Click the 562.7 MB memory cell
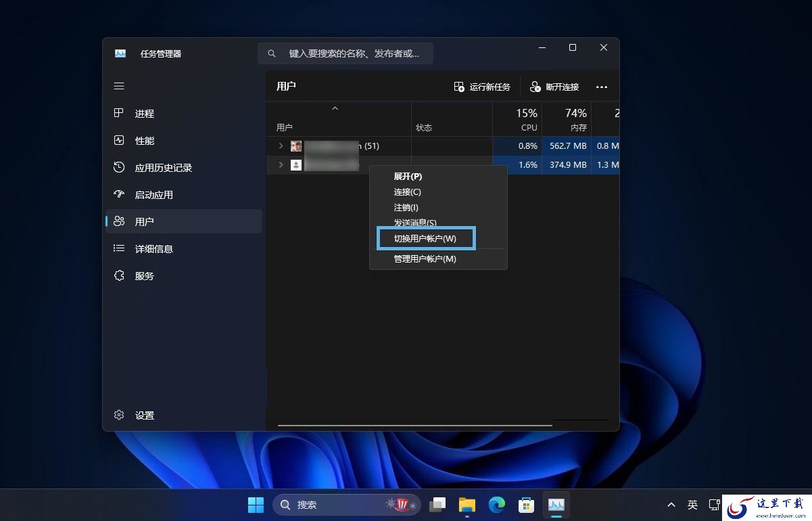Screen dimensions: 812x521 [567, 146]
